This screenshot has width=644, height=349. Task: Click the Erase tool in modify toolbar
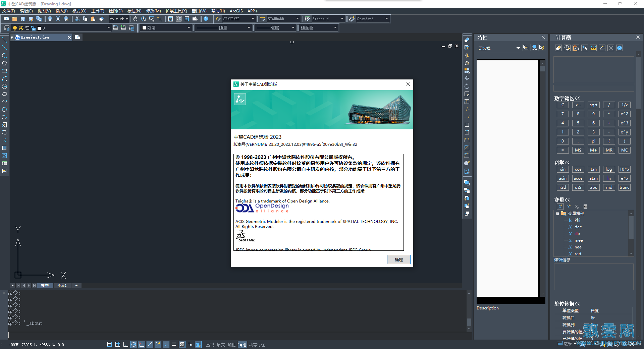coord(467,40)
